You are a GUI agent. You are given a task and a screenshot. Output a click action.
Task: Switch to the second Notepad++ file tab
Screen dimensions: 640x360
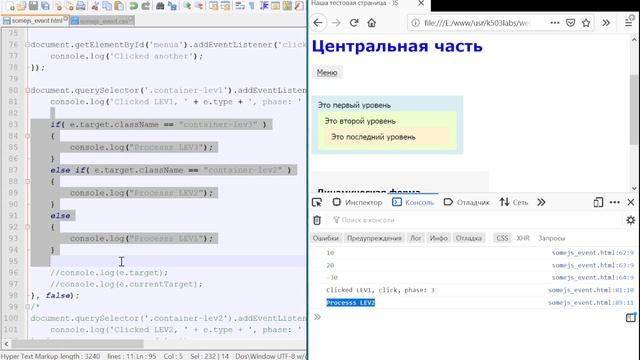tap(102, 20)
